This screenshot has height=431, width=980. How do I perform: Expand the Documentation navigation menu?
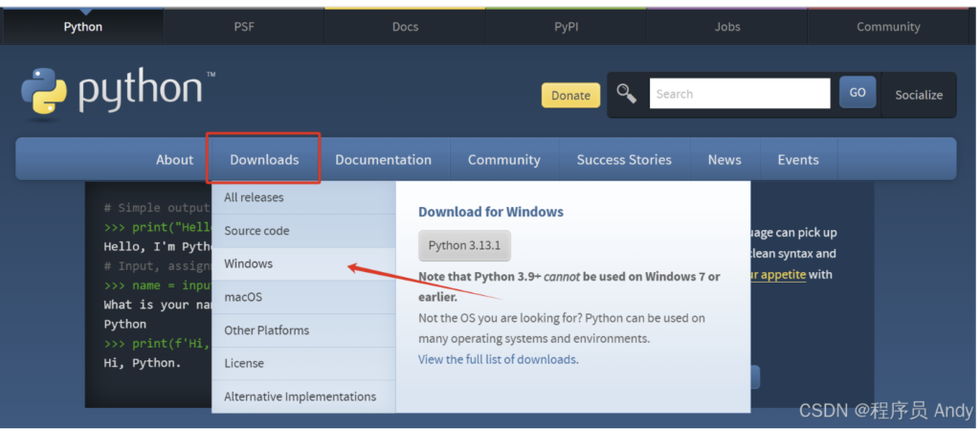pyautogui.click(x=383, y=160)
